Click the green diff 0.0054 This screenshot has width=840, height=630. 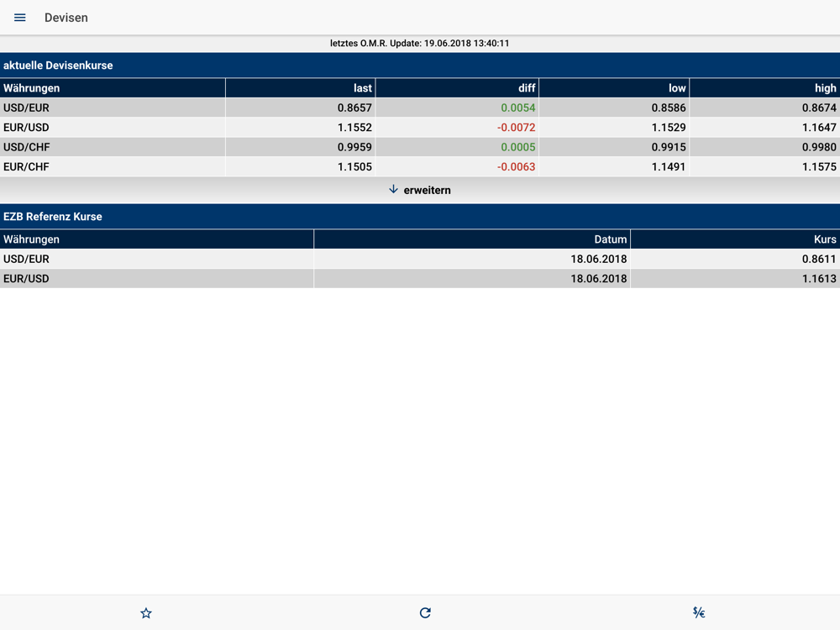coord(518,108)
